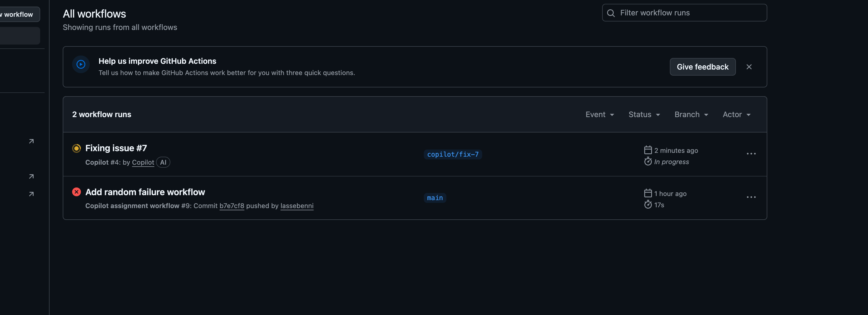Open the Actor filter dropdown
The height and width of the screenshot is (315, 868).
(736, 115)
